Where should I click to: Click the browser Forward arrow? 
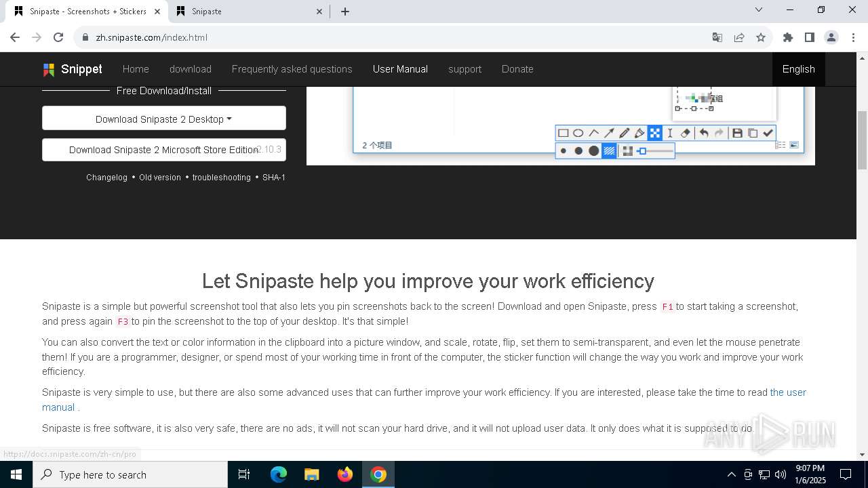(x=37, y=37)
